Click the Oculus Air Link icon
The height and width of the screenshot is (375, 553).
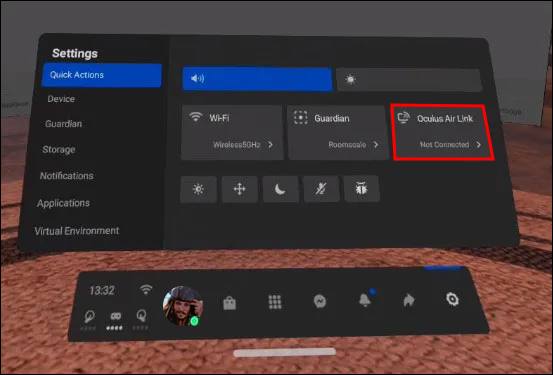click(x=404, y=117)
